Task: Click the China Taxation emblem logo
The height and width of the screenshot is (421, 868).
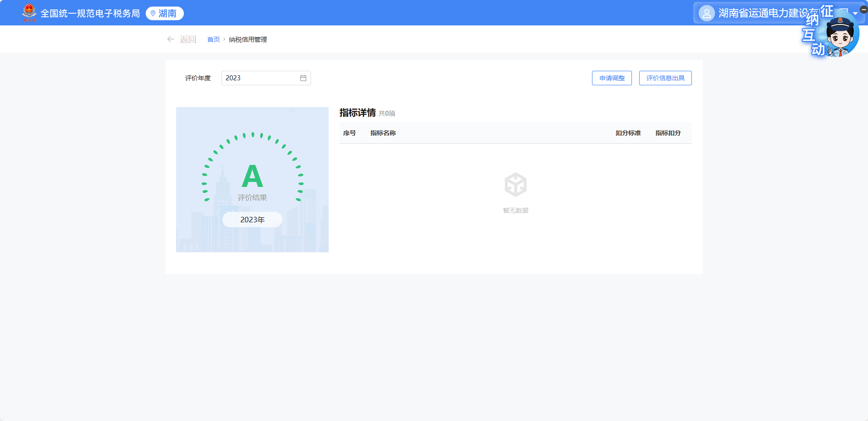Action: (29, 13)
